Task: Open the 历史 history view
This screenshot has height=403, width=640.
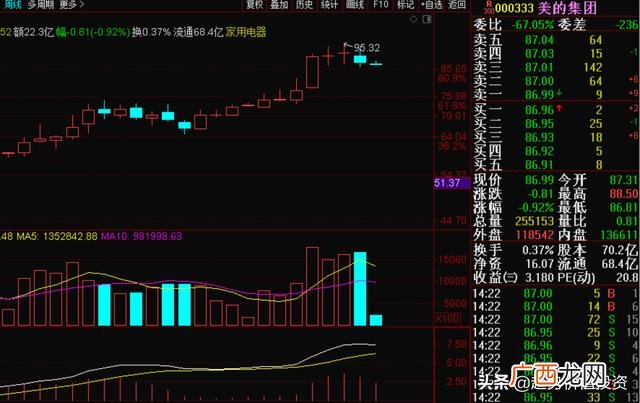Action: pyautogui.click(x=304, y=5)
